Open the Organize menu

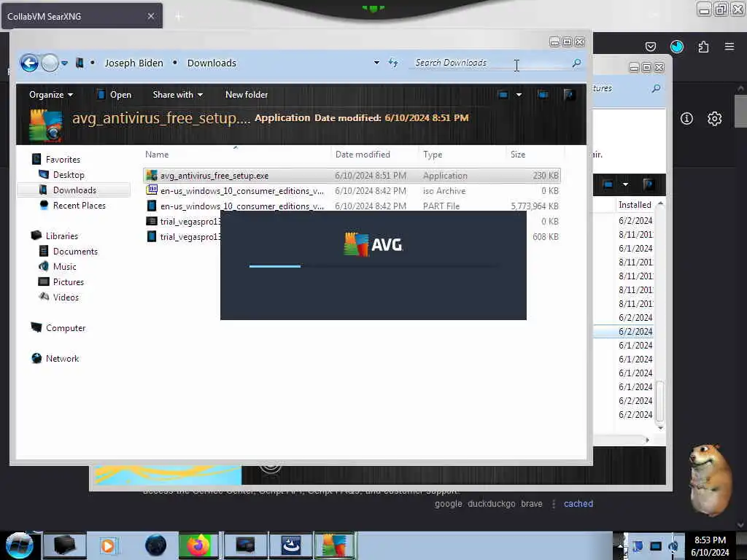(x=50, y=95)
